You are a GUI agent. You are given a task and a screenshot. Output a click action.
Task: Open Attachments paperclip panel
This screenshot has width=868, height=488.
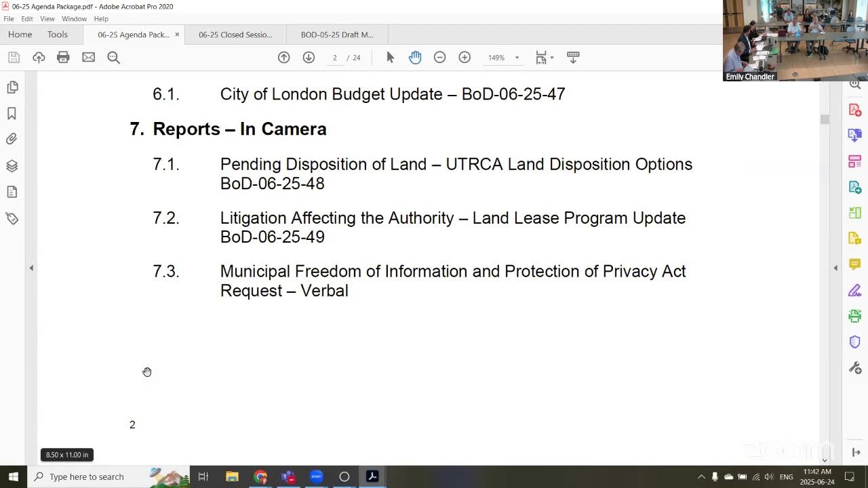point(12,139)
